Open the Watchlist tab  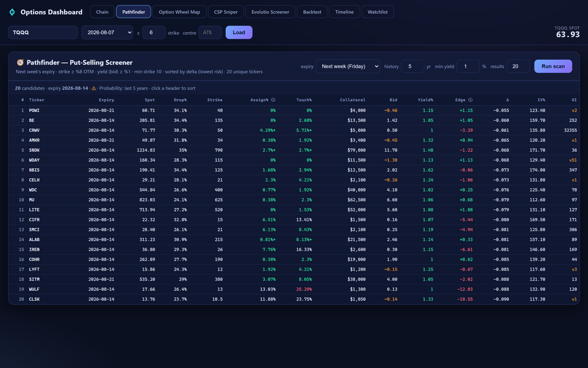point(377,12)
